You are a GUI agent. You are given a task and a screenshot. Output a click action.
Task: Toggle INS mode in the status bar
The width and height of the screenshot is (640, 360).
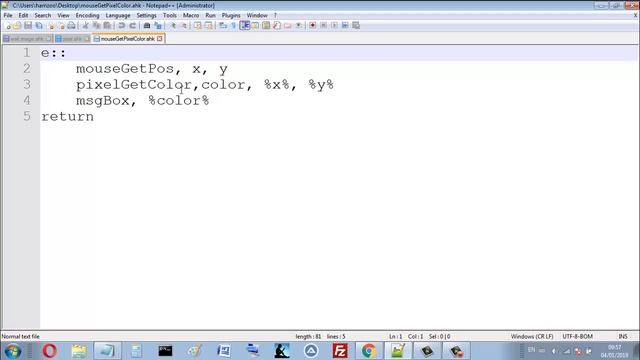[623, 336]
